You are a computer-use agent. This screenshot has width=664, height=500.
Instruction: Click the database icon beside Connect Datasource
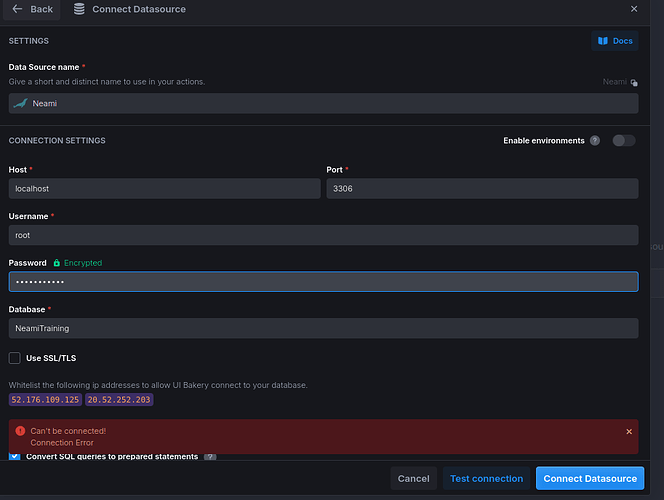coord(78,9)
